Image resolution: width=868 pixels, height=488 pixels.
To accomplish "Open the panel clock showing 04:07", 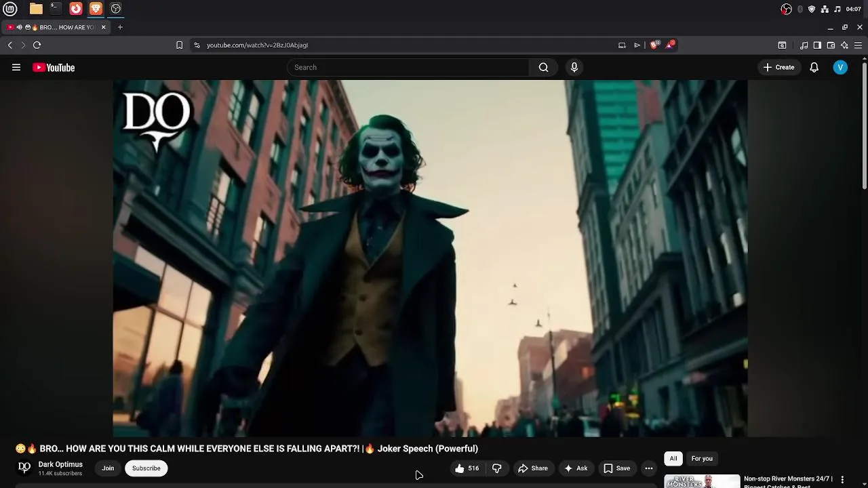I will point(854,9).
